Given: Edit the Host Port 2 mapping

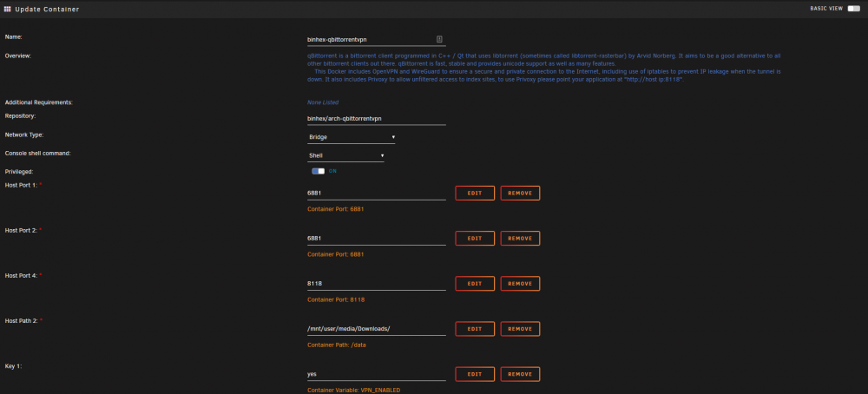Looking at the screenshot, I should 475,238.
